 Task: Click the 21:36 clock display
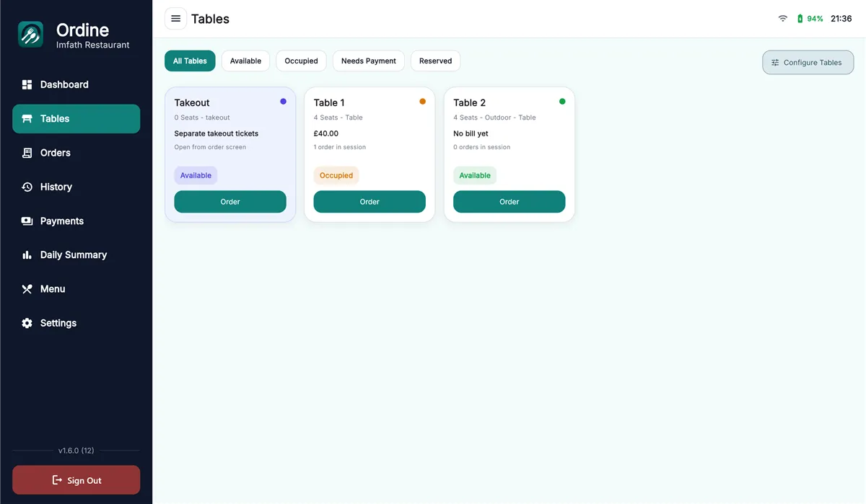tap(841, 19)
